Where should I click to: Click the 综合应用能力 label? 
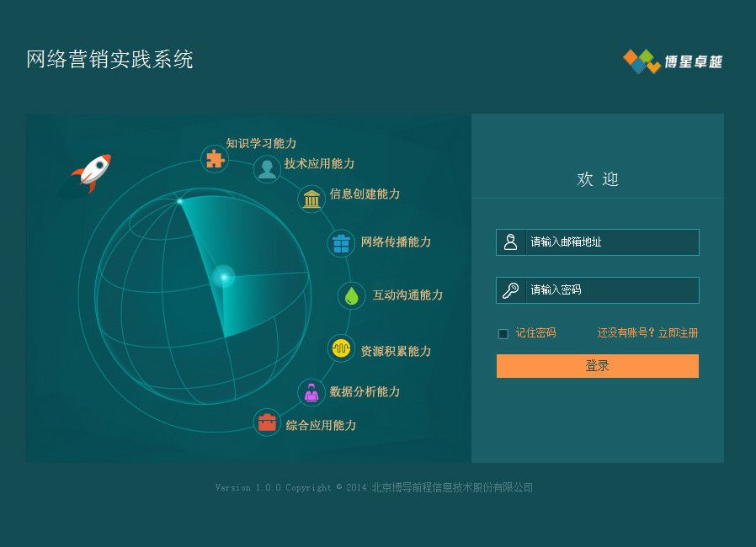click(x=321, y=425)
